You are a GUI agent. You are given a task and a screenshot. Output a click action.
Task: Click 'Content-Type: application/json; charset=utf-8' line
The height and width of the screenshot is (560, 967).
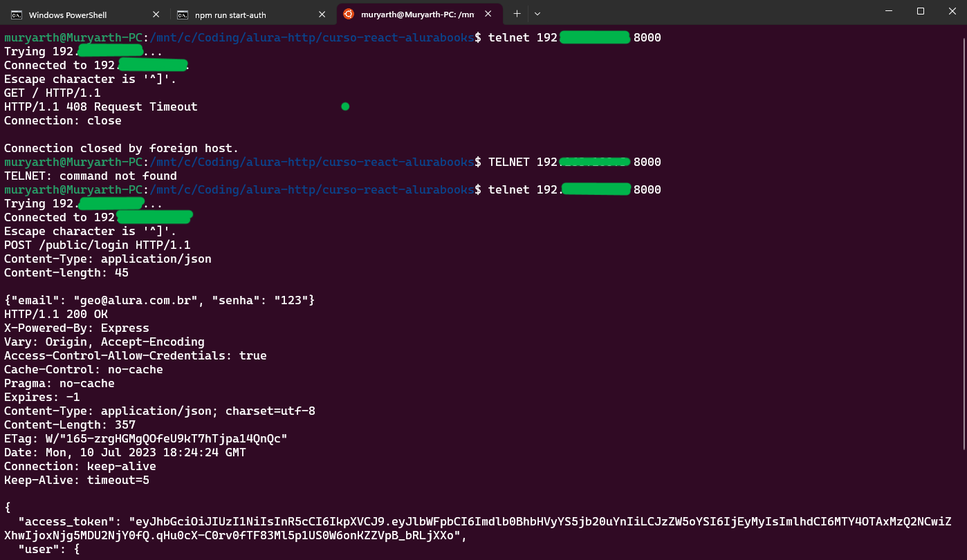click(160, 411)
